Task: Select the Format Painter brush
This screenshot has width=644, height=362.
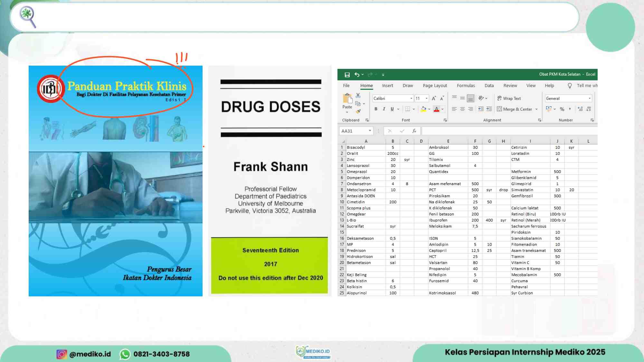Action: tap(358, 111)
